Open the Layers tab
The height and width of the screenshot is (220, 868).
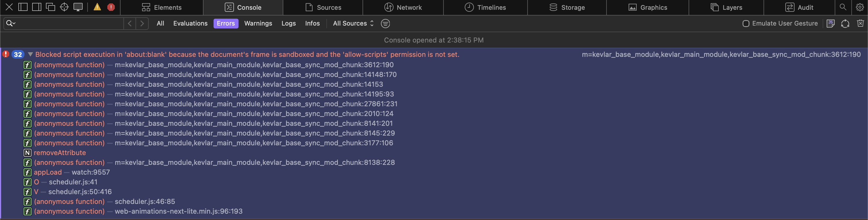pos(726,7)
